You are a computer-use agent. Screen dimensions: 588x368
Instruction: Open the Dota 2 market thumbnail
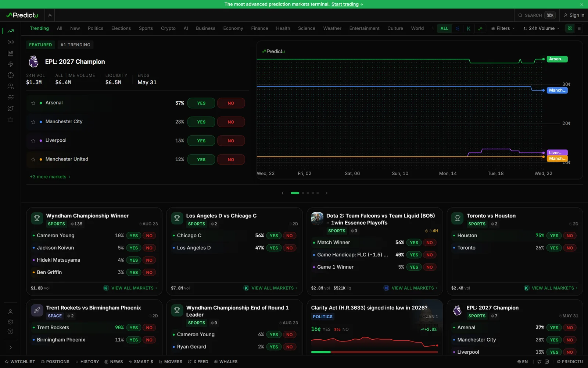click(317, 218)
